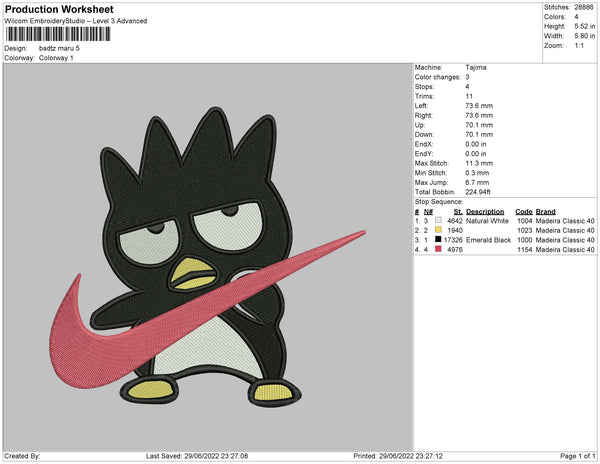Click the Machine value Tajima

(x=476, y=67)
